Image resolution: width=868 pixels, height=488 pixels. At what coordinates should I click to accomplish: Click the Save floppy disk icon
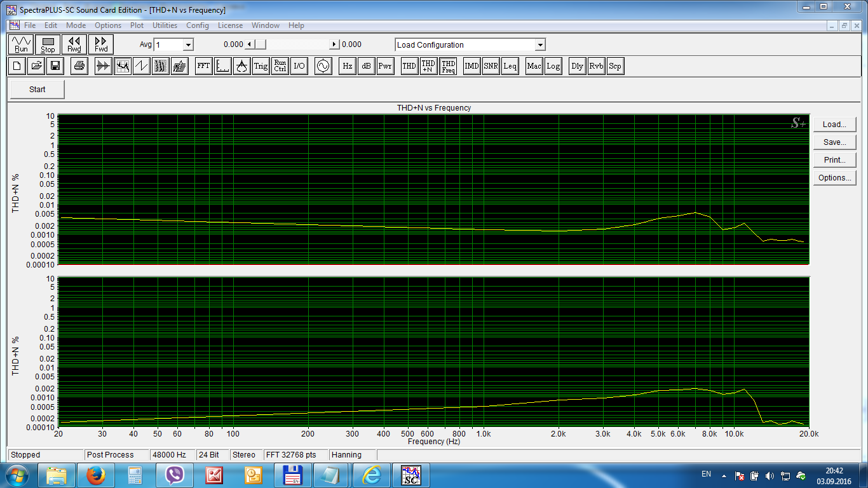tap(55, 66)
